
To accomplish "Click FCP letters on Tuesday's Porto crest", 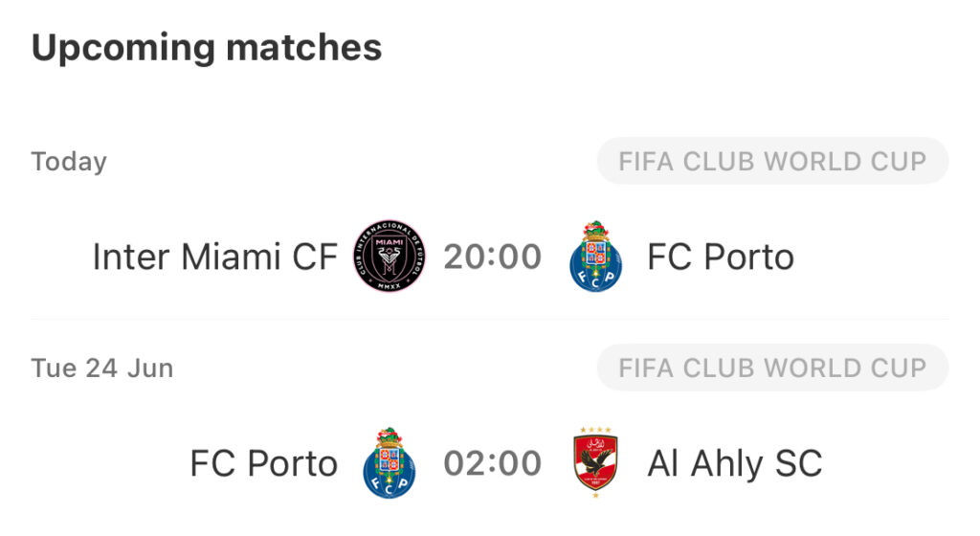I will [x=389, y=485].
